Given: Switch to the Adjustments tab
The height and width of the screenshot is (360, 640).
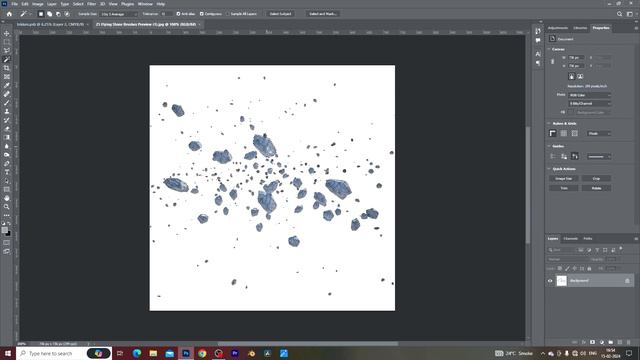Looking at the screenshot, I should pyautogui.click(x=558, y=28).
